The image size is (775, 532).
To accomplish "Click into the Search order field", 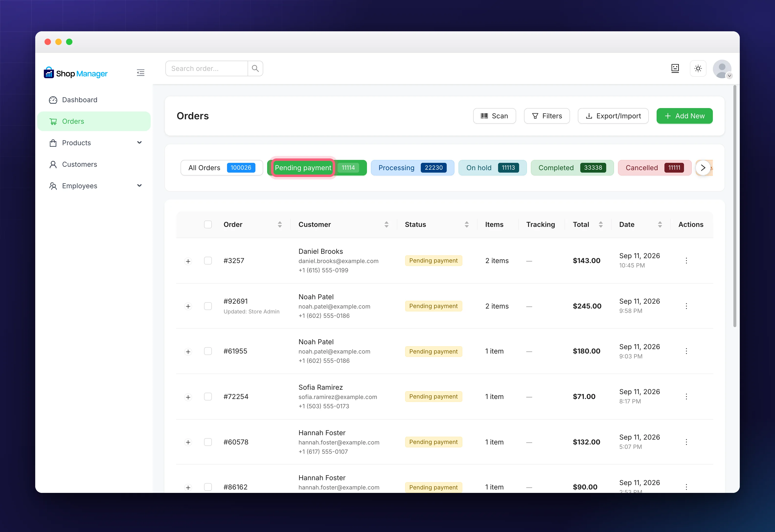I will (207, 68).
